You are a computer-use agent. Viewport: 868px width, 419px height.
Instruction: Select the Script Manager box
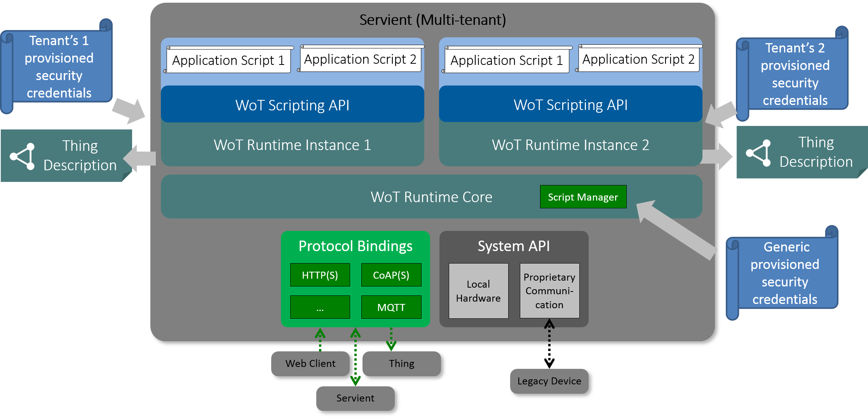click(583, 197)
